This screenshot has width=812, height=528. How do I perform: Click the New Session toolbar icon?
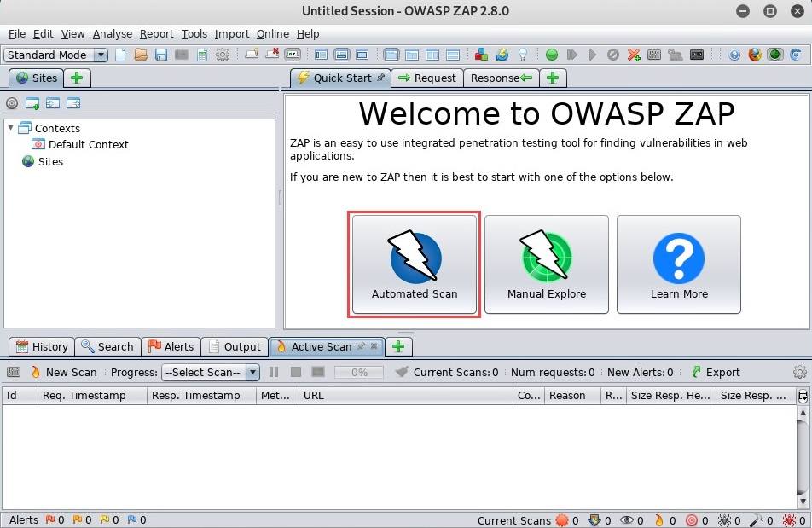(x=120, y=55)
